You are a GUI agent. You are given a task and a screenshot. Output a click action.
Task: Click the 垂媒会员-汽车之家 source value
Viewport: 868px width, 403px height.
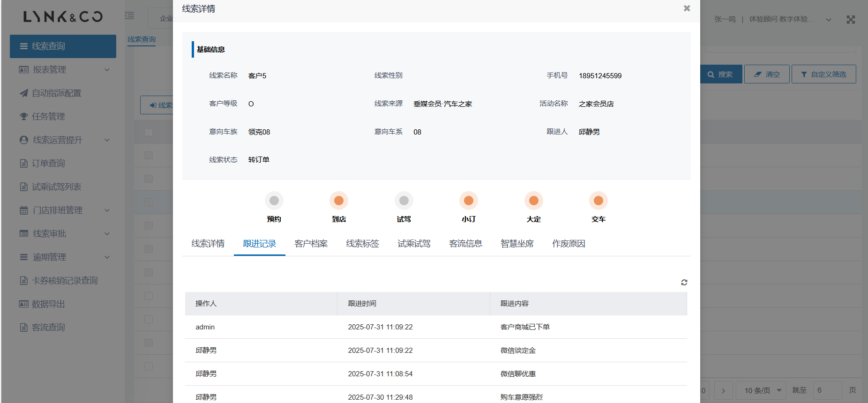pos(443,104)
